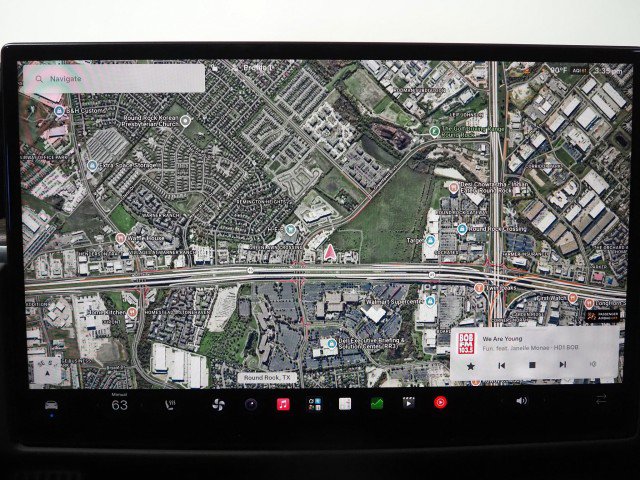Select the Waffle House restaurant pin

point(120,238)
